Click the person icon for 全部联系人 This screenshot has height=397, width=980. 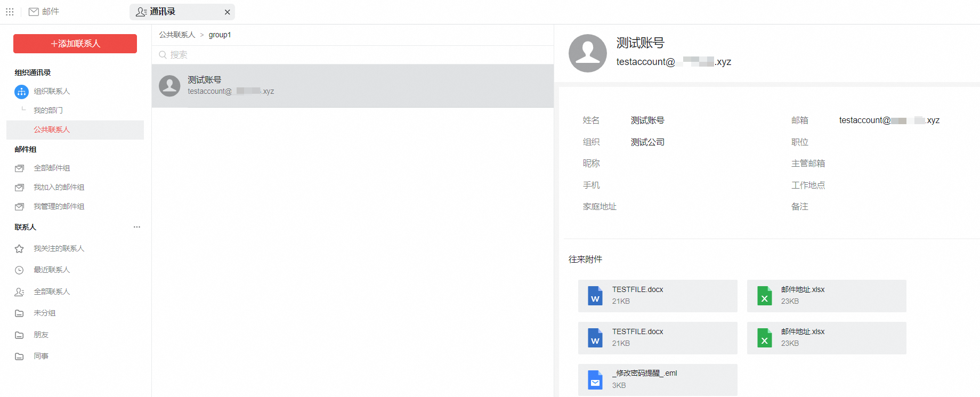coord(19,292)
